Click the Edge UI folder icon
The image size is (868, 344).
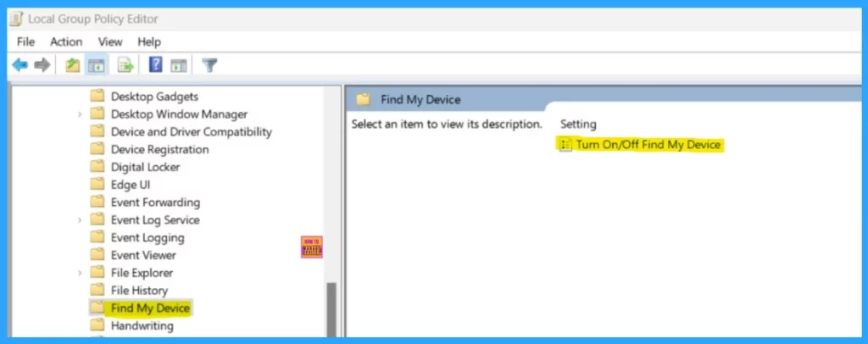point(97,184)
